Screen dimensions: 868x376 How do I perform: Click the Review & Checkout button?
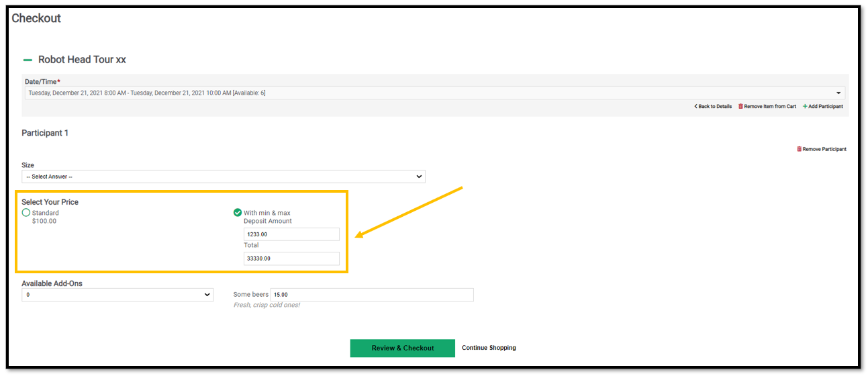tap(403, 348)
